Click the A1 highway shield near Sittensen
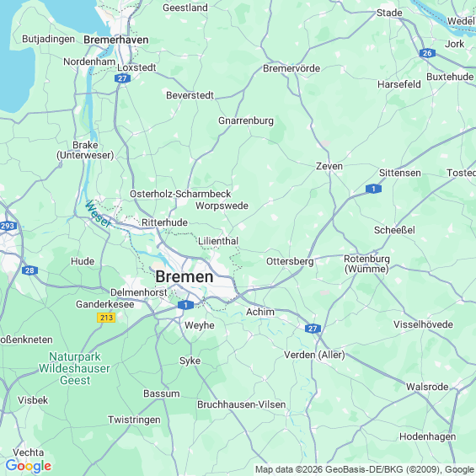Screen dimensions: 476x476 [x=373, y=189]
